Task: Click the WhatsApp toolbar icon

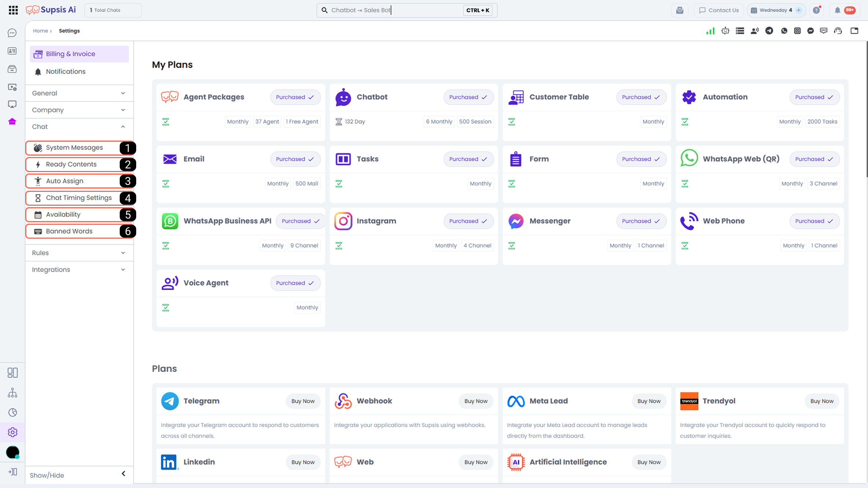Action: coord(784,31)
